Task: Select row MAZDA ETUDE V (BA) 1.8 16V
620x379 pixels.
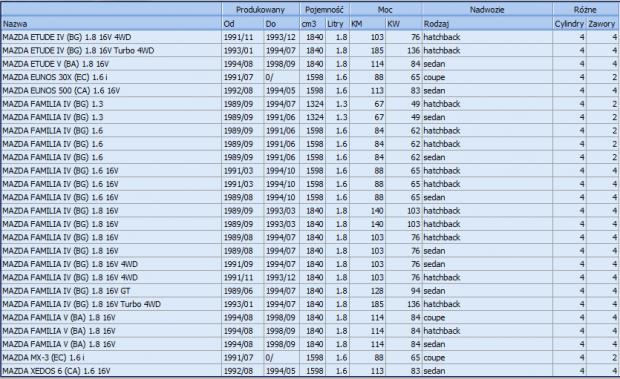Action: pyautogui.click(x=310, y=64)
